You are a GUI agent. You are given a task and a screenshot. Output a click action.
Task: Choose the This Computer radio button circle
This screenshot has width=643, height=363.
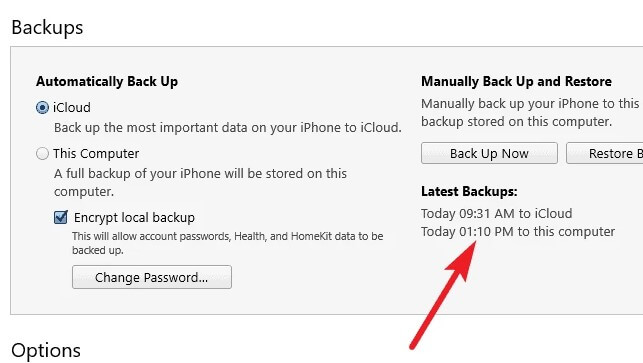42,153
